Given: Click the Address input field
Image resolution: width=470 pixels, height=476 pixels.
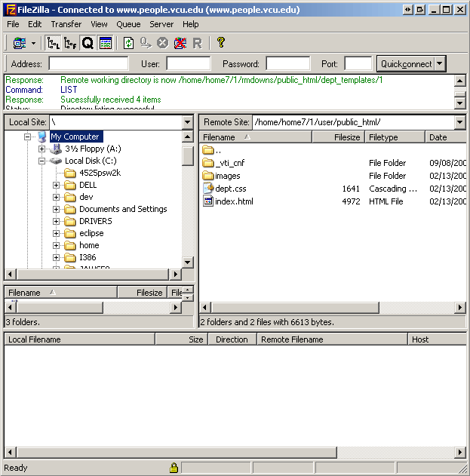Looking at the screenshot, I should click(89, 64).
